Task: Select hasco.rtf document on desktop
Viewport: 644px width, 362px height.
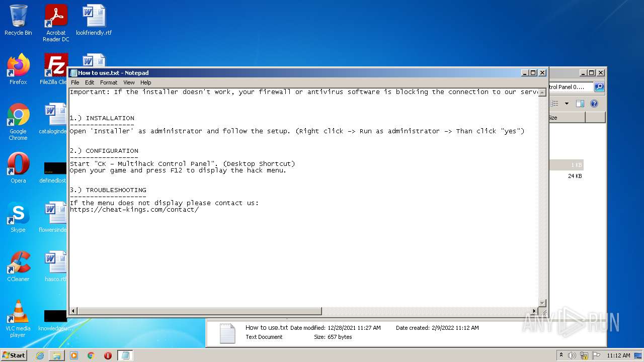Action: [55, 266]
